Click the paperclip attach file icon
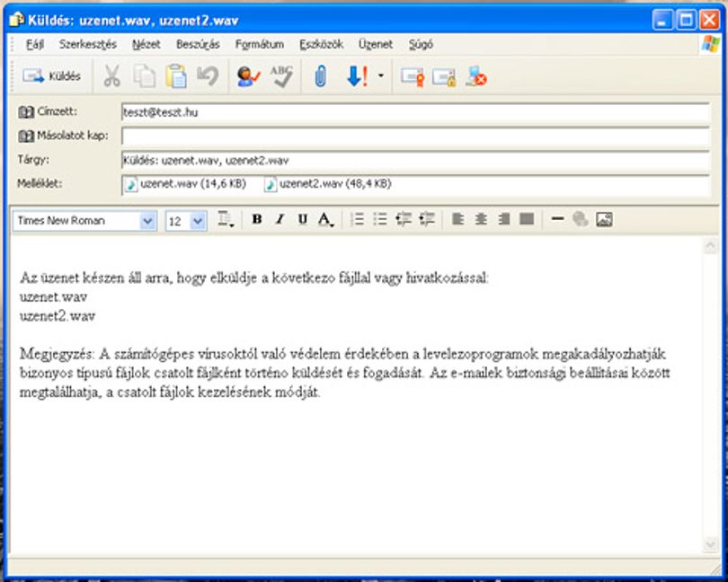 tap(320, 76)
